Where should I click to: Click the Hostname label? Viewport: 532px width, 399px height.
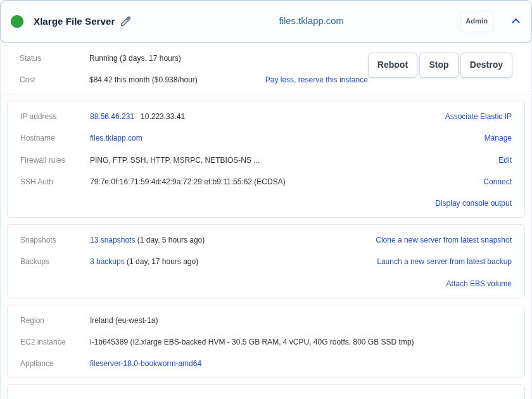[37, 138]
